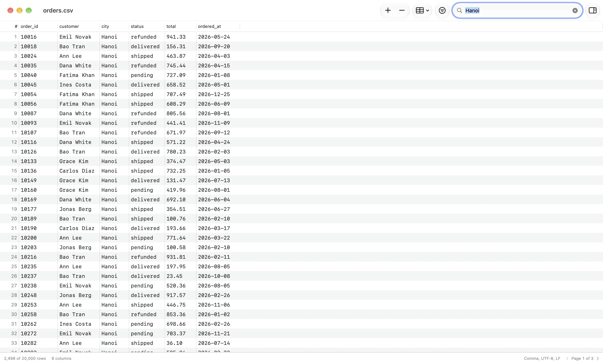Select total cell 374.47
Image resolution: width=603 pixels, height=364 pixels.
[x=180, y=161]
